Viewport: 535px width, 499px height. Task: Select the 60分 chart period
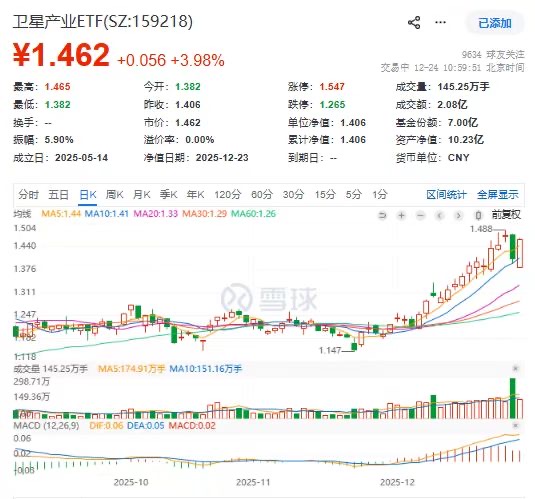pyautogui.click(x=262, y=195)
